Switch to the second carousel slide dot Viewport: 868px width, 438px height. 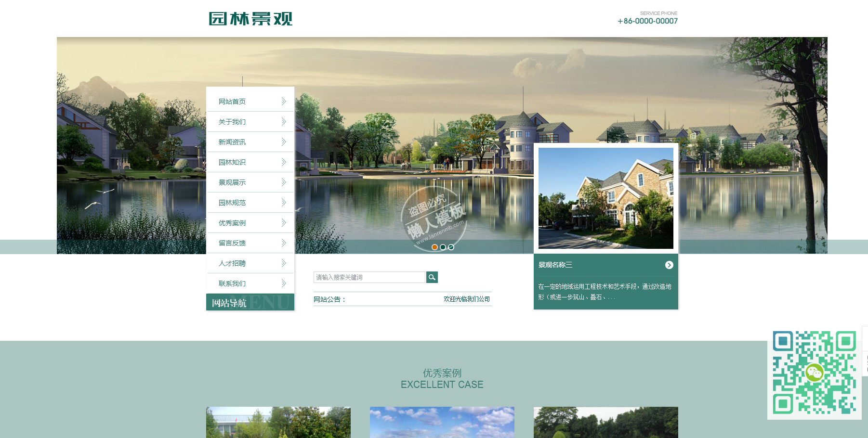[443, 247]
